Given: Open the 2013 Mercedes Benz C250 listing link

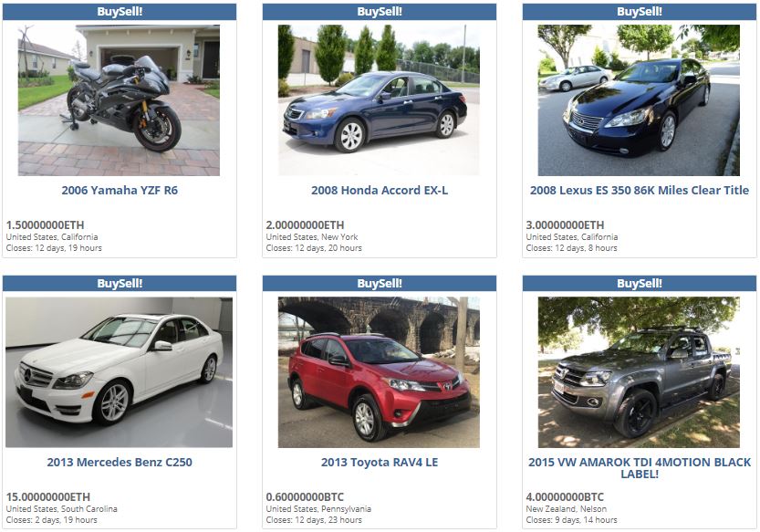Looking at the screenshot, I should point(120,462).
